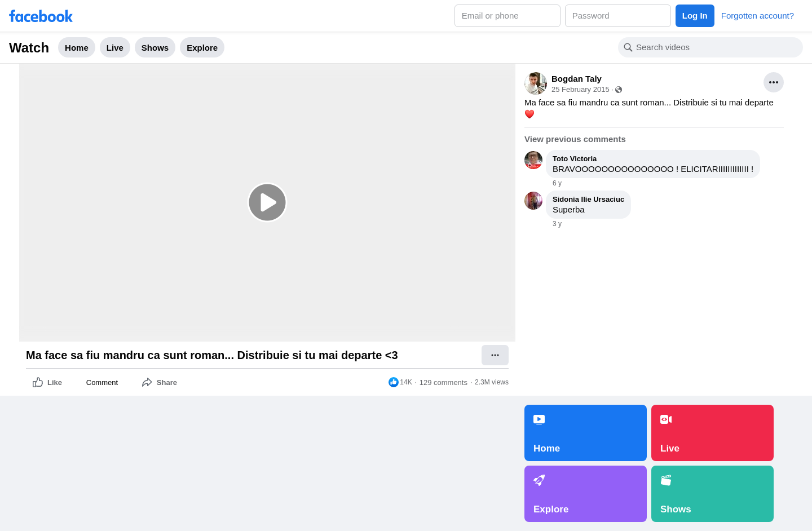This screenshot has width=812, height=531.
Task: Click the video title text below player
Action: point(212,355)
